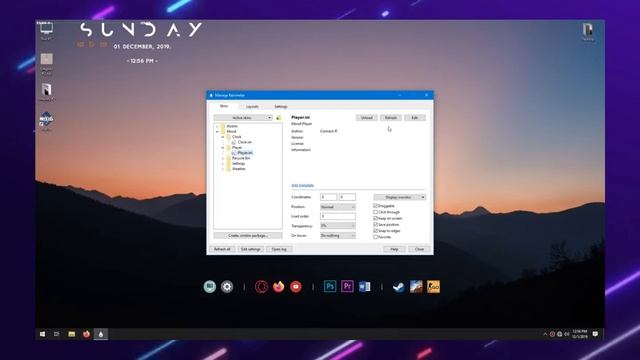This screenshot has height=360, width=640.
Task: Launch Premiere Pro from the dock
Action: point(347,287)
